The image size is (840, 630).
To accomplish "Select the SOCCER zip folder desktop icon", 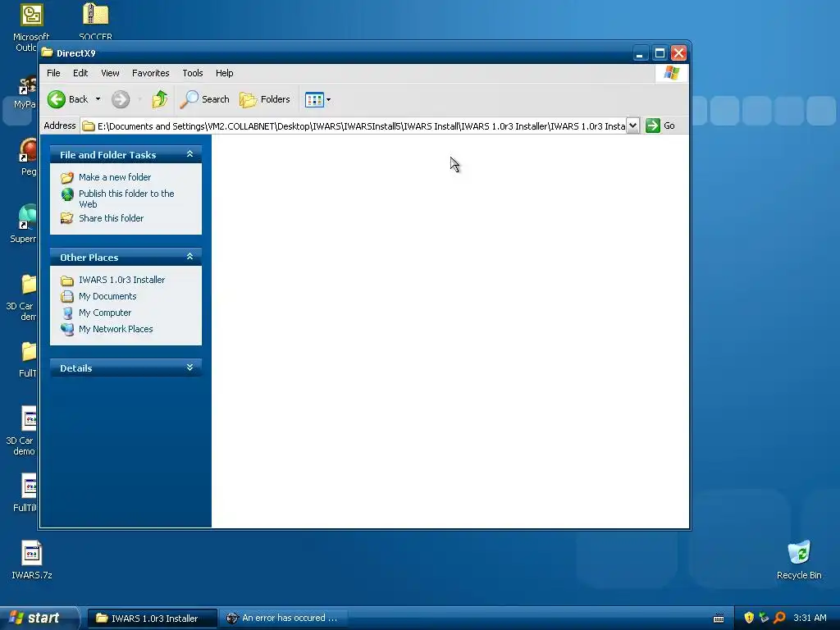I will point(95,21).
